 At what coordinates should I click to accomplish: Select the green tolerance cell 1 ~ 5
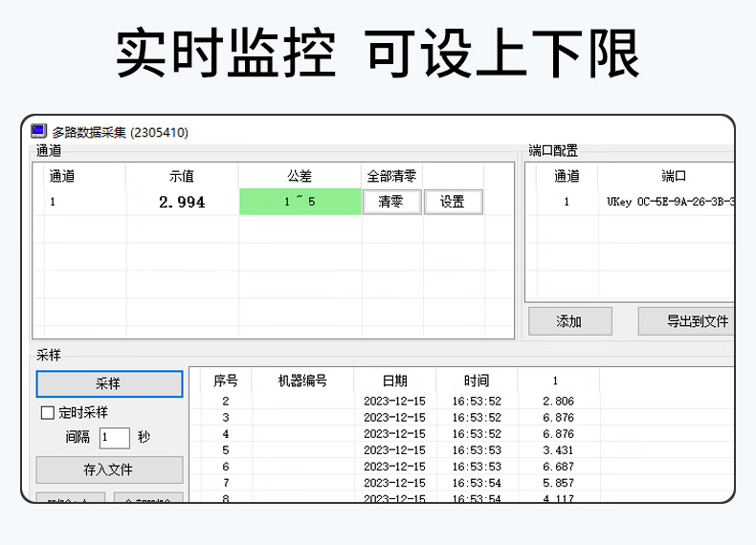click(x=300, y=202)
